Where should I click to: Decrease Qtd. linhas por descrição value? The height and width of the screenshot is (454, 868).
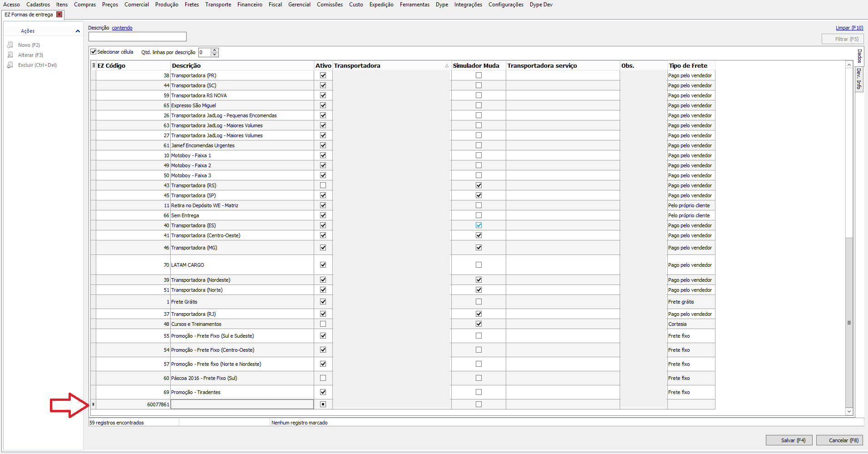215,55
